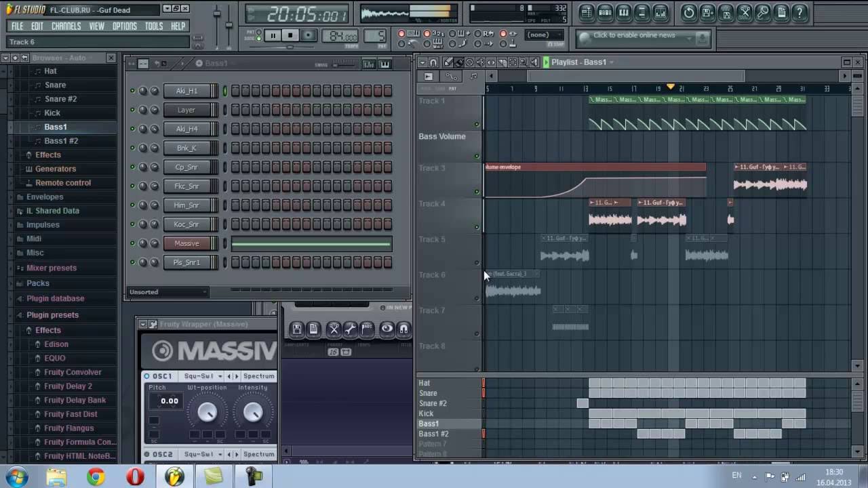Open the Step Sequencer shortcut icon

[605, 13]
